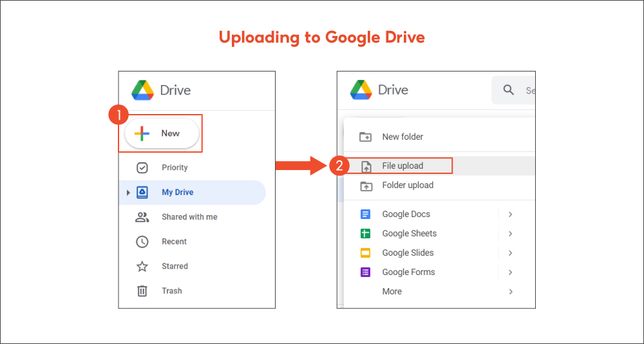Click the Recent clock icon
Viewport: 644px width, 344px height.
(142, 242)
